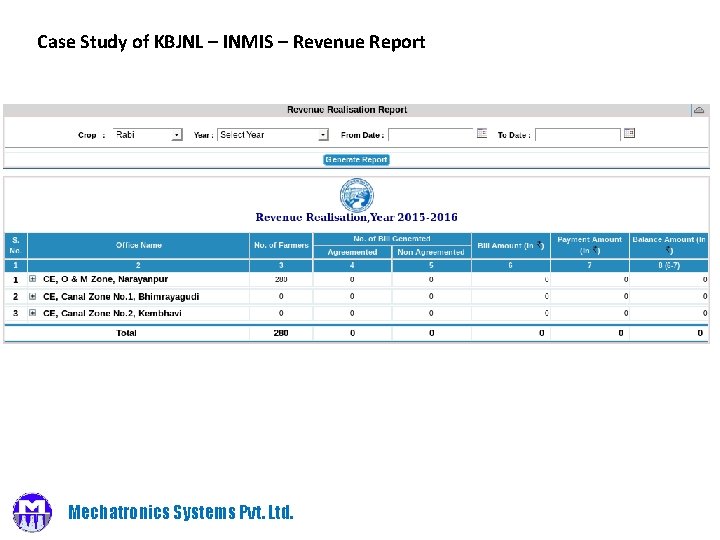Screen dimensions: 720x540
Task: Click the column number 8 (6-7) cell
Action: click(669, 265)
